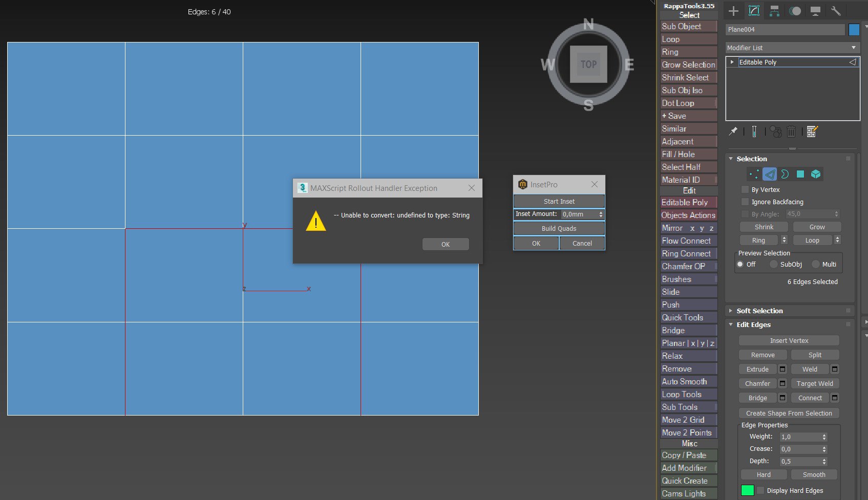Click the Pin Stack icon
The height and width of the screenshot is (500, 868).
(x=733, y=132)
